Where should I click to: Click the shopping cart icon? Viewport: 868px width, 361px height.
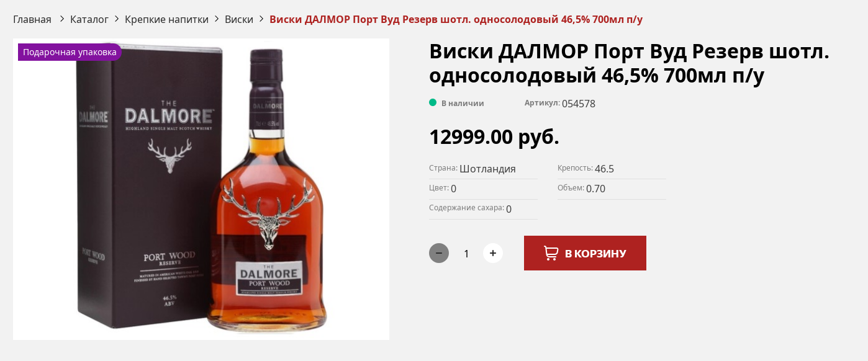551,253
